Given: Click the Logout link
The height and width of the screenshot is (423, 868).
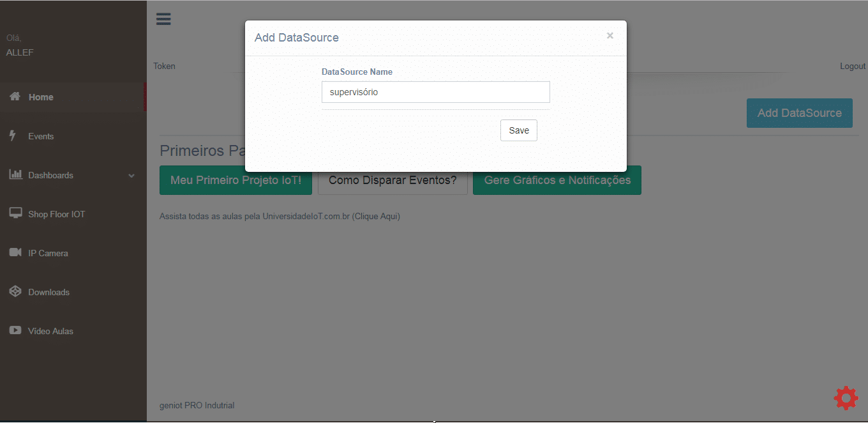Looking at the screenshot, I should pos(852,66).
